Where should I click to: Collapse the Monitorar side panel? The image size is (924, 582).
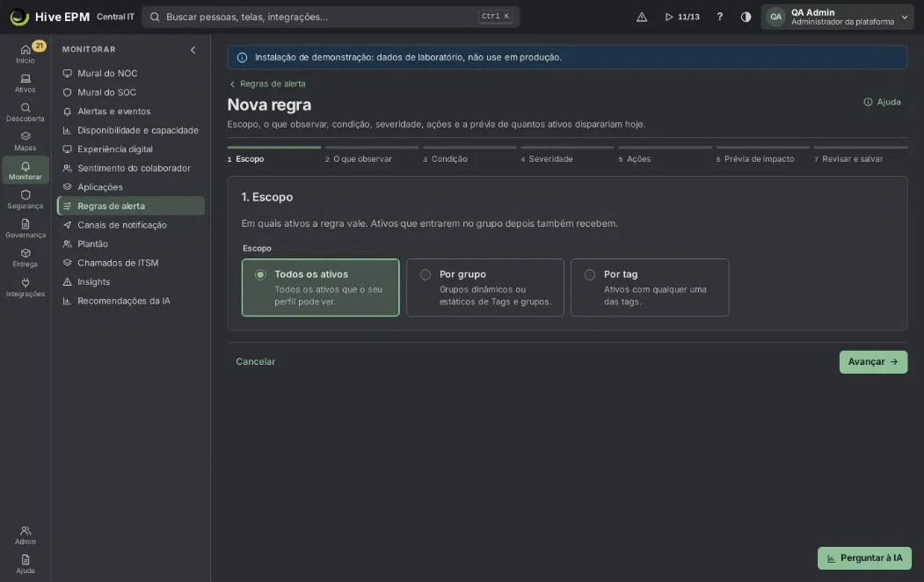(x=193, y=50)
